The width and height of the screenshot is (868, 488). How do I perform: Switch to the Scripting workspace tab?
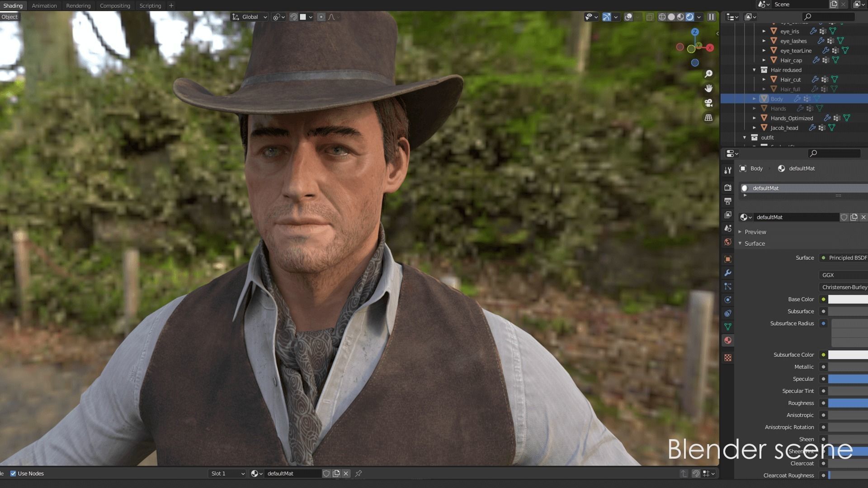[x=150, y=6]
